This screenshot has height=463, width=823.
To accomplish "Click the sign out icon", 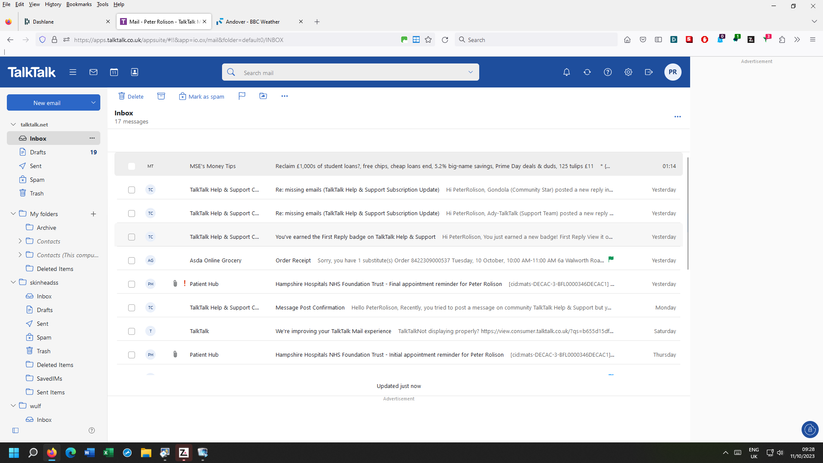I will click(x=649, y=72).
